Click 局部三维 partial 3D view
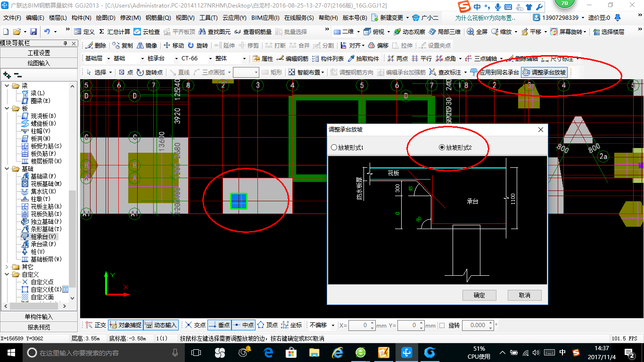644x362 pixels. click(445, 32)
